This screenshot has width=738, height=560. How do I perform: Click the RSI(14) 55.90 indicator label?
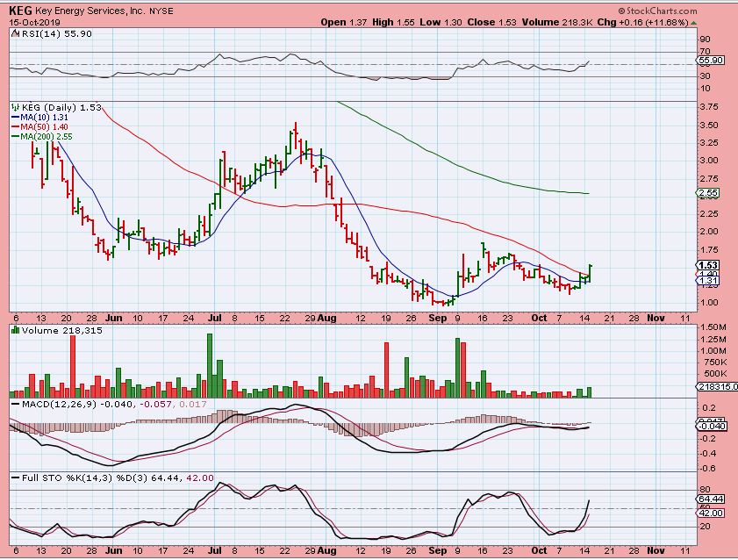coord(56,34)
